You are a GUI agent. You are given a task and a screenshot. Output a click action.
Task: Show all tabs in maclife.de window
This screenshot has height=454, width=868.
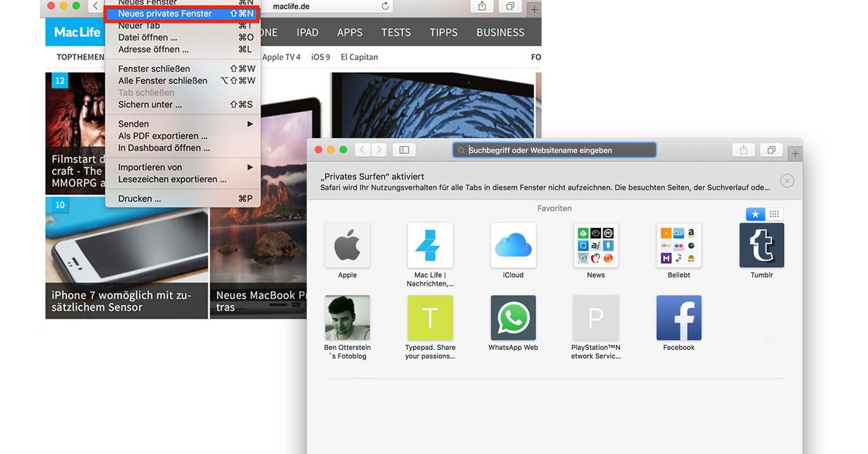click(510, 6)
